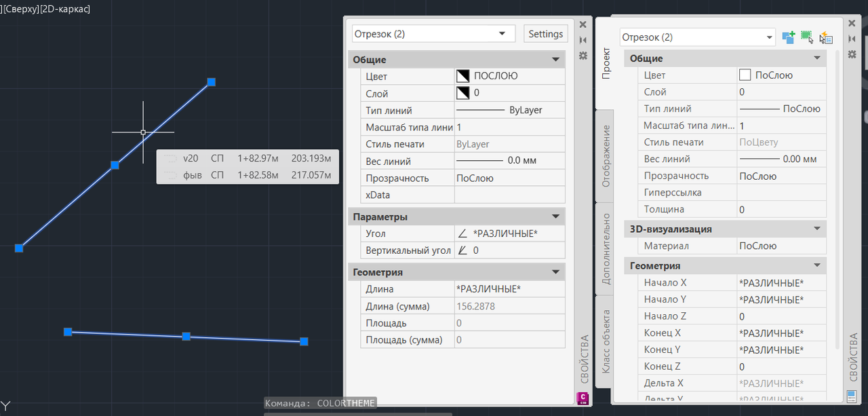Screen dimensions: 868x416
Task: Click palette icon at bottom of right СВОЙСТВА bar
Action: point(852,396)
